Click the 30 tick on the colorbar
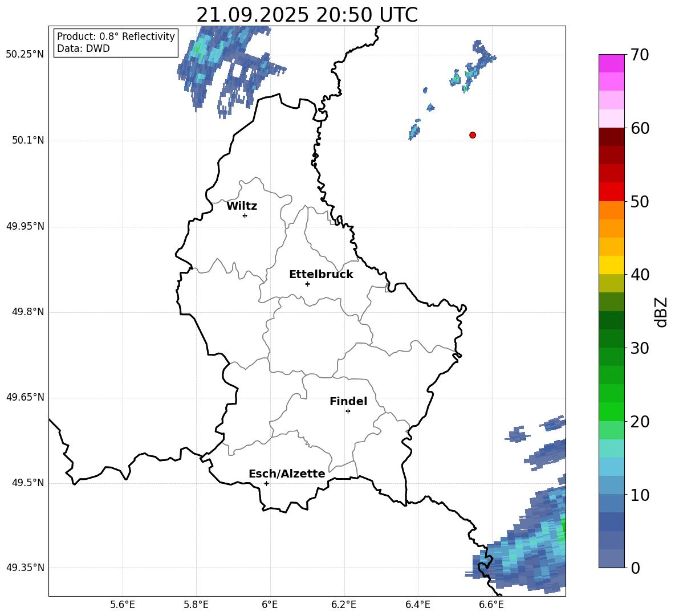The height and width of the screenshot is (616, 675). pyautogui.click(x=639, y=348)
